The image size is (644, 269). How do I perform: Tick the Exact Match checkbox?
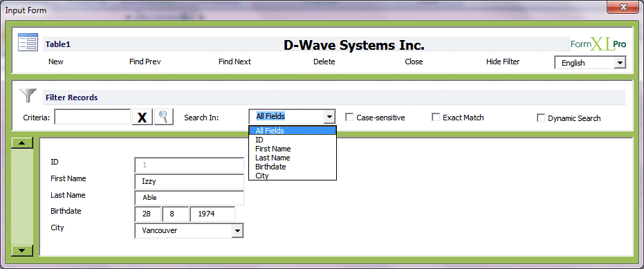tap(436, 118)
